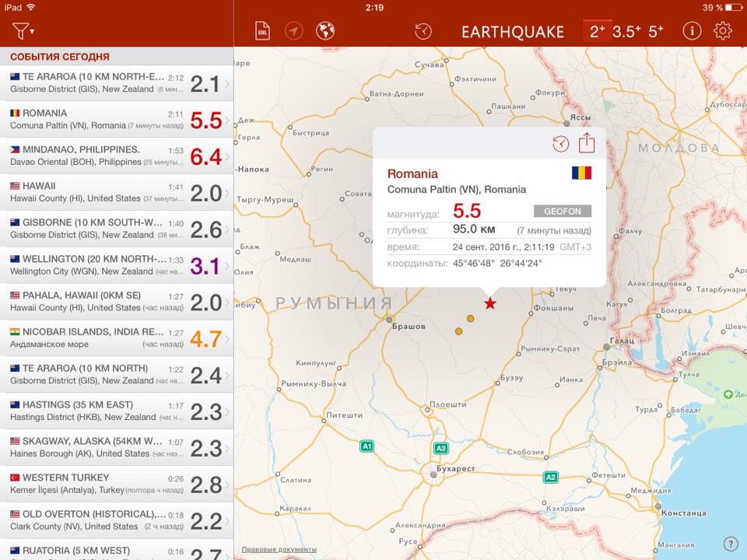Open the history clock icon in toolbar
The height and width of the screenshot is (560, 747).
[x=423, y=31]
